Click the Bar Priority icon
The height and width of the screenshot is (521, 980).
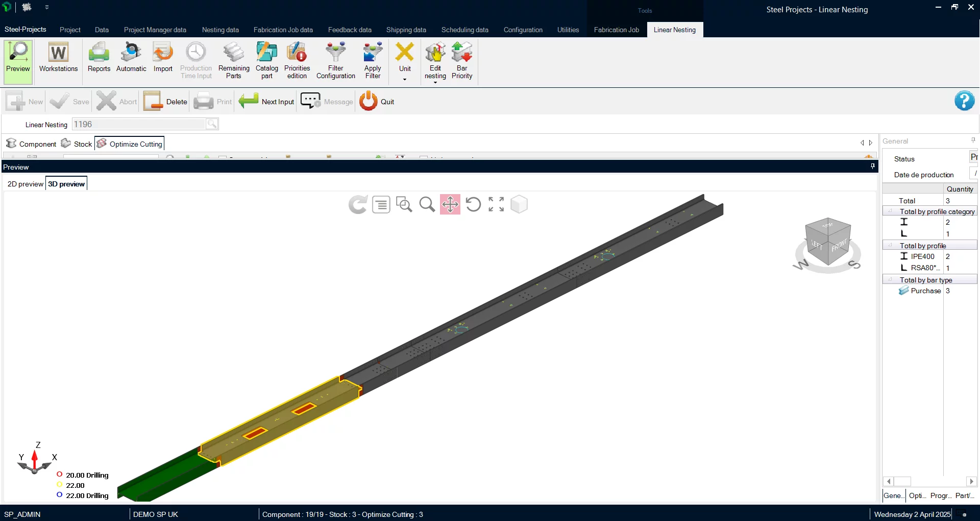coord(462,60)
